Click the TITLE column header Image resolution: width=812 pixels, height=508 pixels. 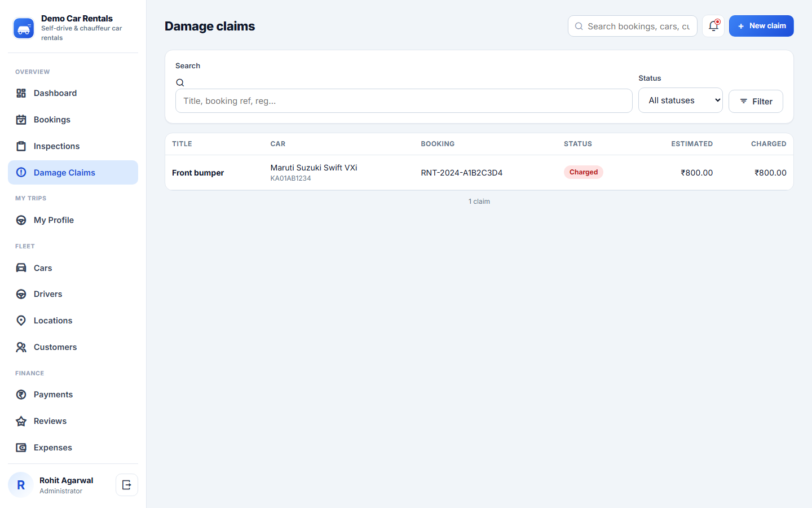coord(182,144)
